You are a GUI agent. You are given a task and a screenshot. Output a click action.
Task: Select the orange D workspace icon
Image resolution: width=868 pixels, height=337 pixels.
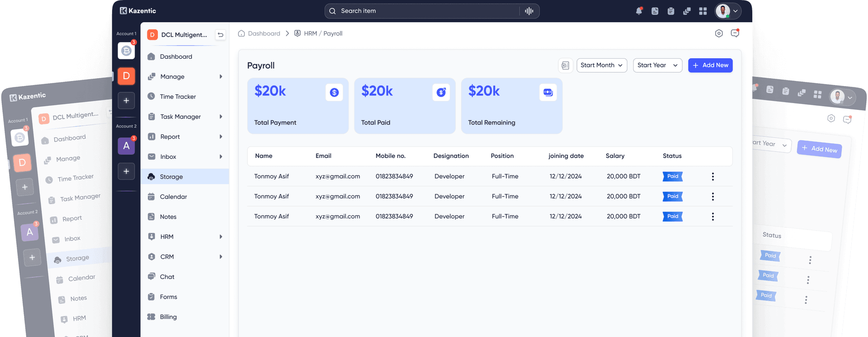[x=126, y=76]
